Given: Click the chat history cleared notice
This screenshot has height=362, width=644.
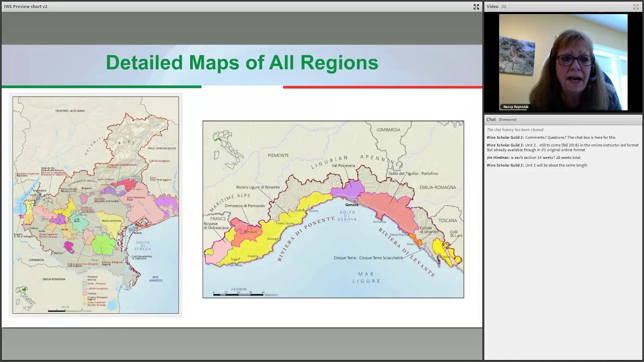Looking at the screenshot, I should point(515,130).
